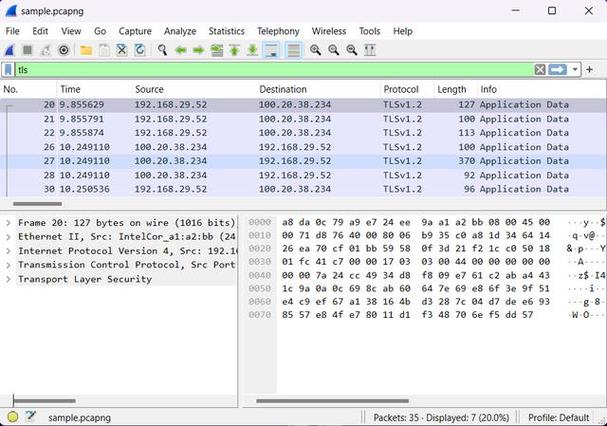Expand the Transport Layer Security node
This screenshot has width=607, height=426.
pyautogui.click(x=9, y=279)
